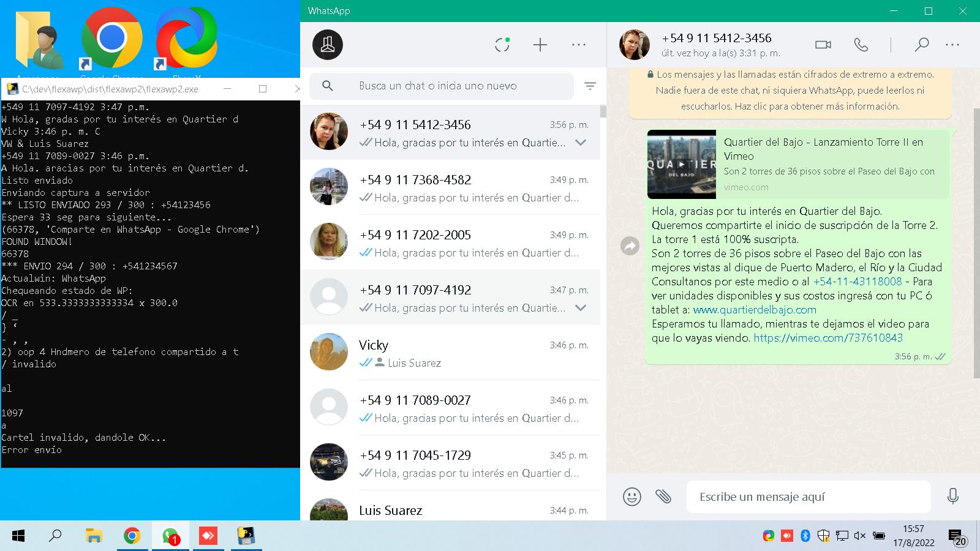
Task: Open File Explorer from taskbar
Action: coord(93,536)
